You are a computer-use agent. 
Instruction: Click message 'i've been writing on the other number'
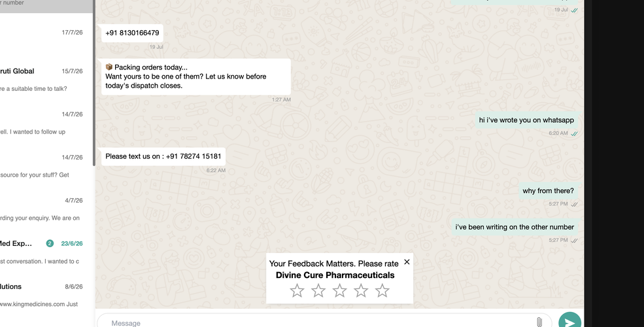point(514,227)
